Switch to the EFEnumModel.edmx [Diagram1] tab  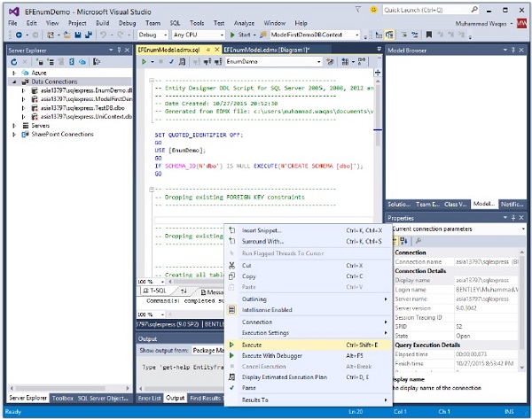click(265, 50)
